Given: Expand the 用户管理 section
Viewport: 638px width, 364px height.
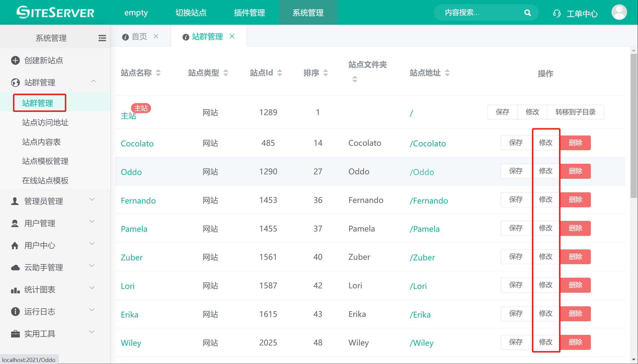Looking at the screenshot, I should click(x=92, y=221).
